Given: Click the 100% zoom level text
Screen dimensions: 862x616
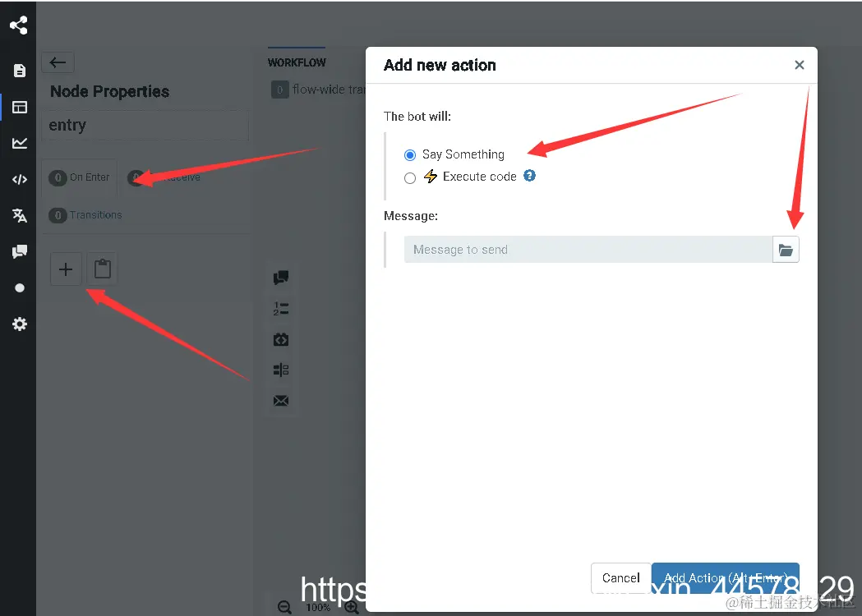Looking at the screenshot, I should click(x=318, y=607).
